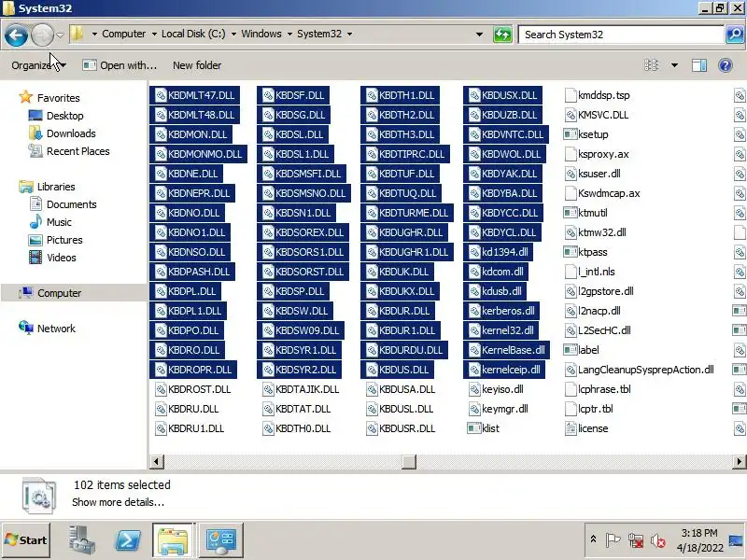
Task: Click New folder in the toolbar
Action: (x=197, y=65)
